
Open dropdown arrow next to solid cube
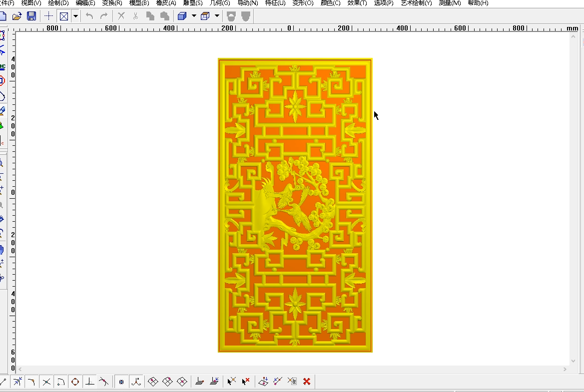(x=194, y=16)
